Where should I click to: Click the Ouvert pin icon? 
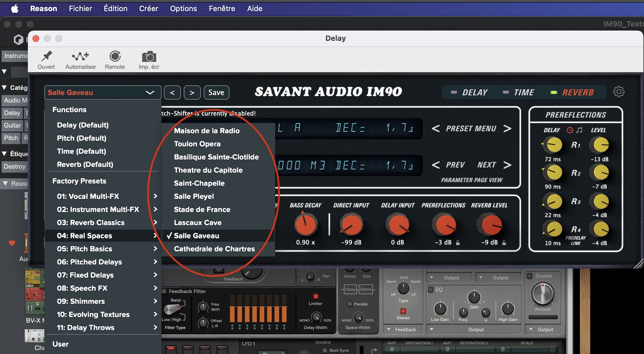(x=46, y=56)
